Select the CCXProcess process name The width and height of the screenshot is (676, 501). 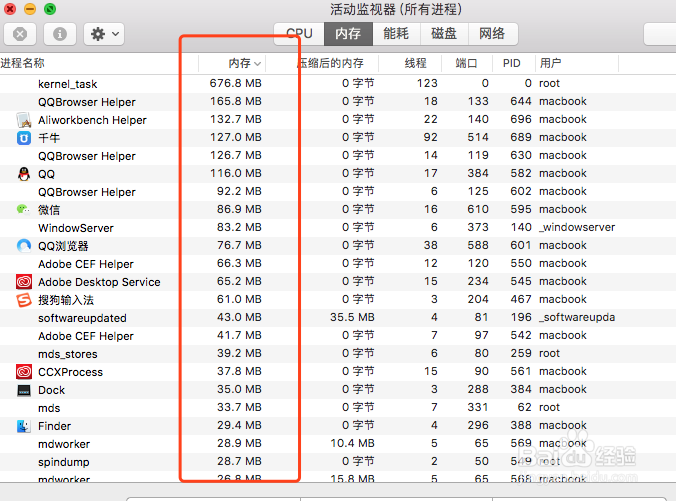(x=70, y=372)
